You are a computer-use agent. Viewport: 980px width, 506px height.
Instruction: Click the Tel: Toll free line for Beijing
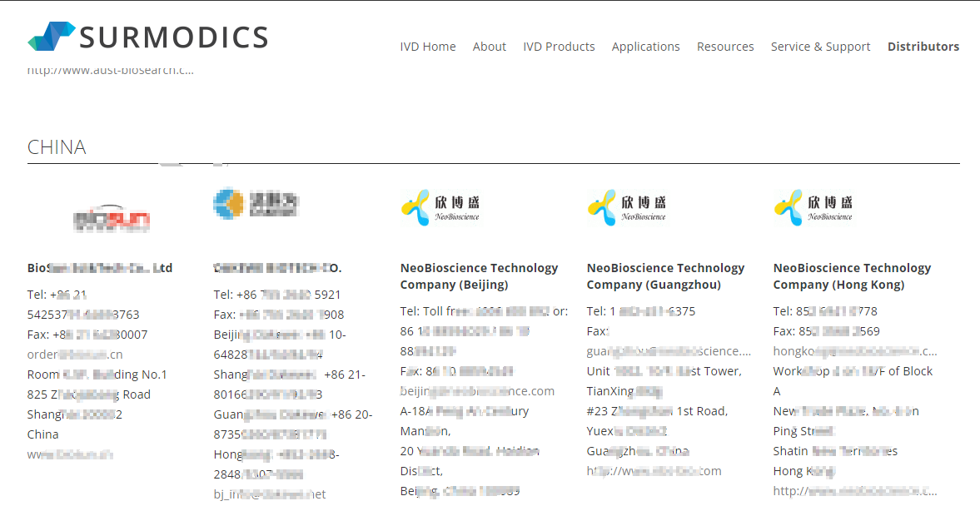485,311
